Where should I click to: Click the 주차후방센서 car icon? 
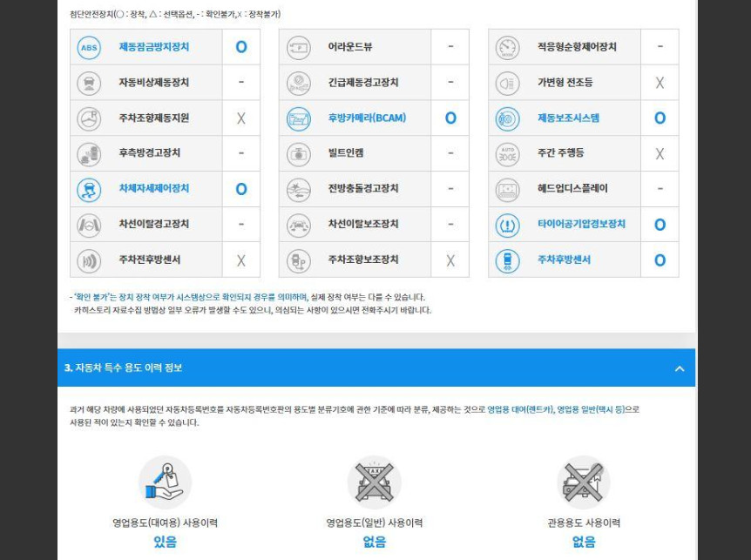click(508, 260)
